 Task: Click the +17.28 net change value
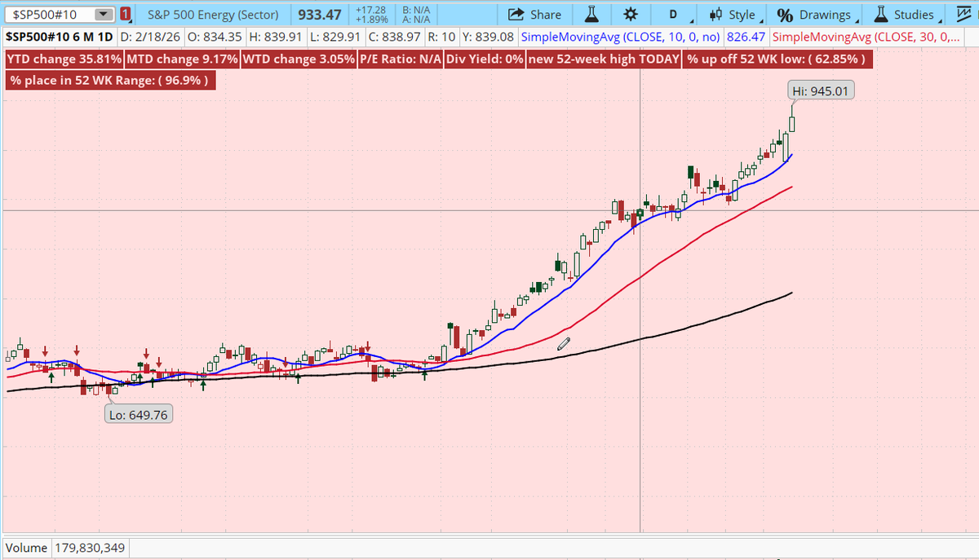(x=371, y=10)
